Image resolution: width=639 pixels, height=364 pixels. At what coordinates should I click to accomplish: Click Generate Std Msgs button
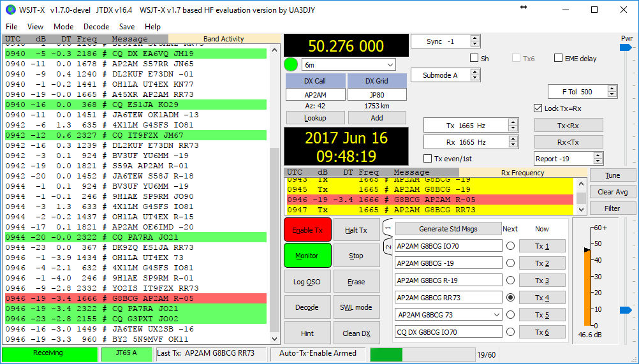coord(448,228)
